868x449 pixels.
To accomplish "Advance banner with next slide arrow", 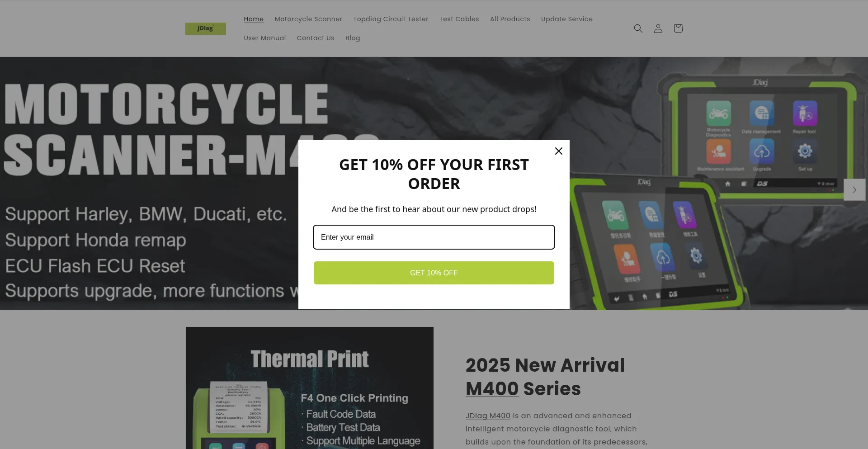I will (x=854, y=189).
